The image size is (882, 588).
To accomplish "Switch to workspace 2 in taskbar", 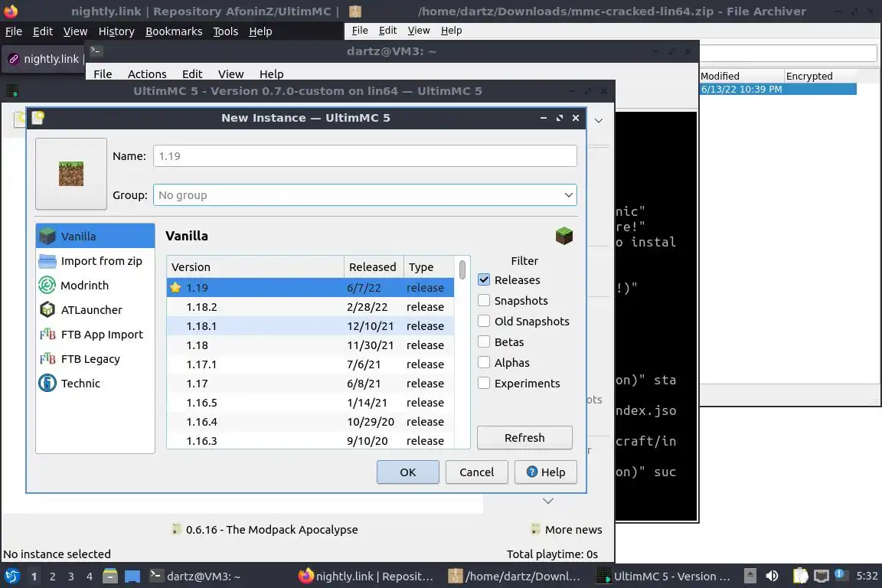I will tap(52, 577).
